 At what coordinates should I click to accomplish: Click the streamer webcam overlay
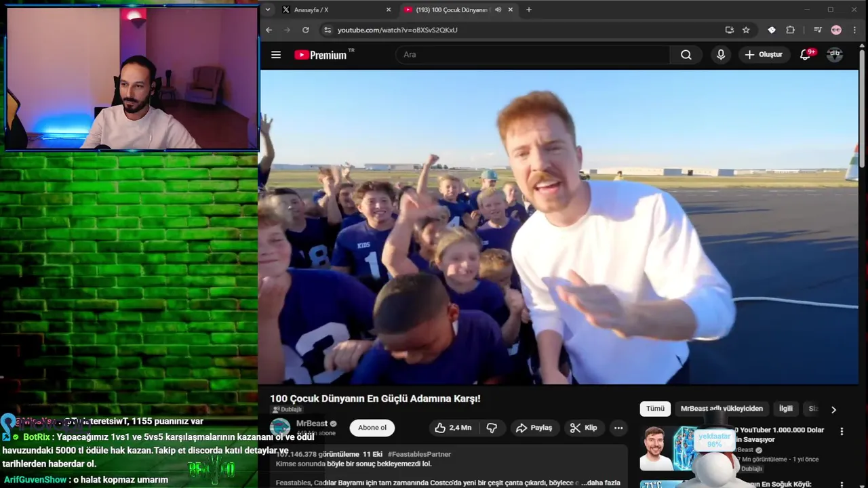coord(132,78)
